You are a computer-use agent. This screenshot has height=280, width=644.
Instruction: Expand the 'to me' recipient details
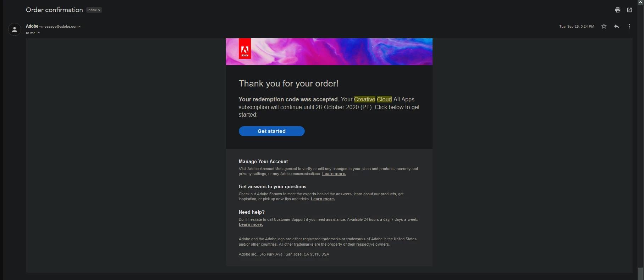tap(39, 33)
